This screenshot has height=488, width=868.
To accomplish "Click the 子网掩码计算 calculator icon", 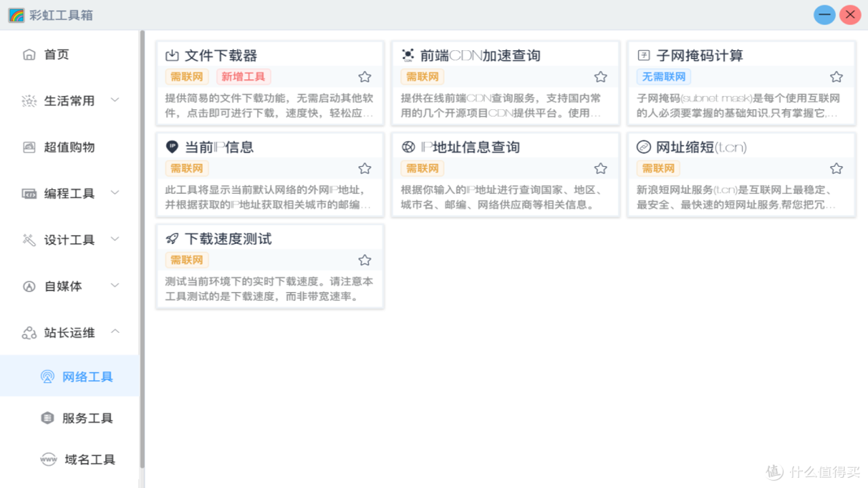I will click(x=644, y=56).
